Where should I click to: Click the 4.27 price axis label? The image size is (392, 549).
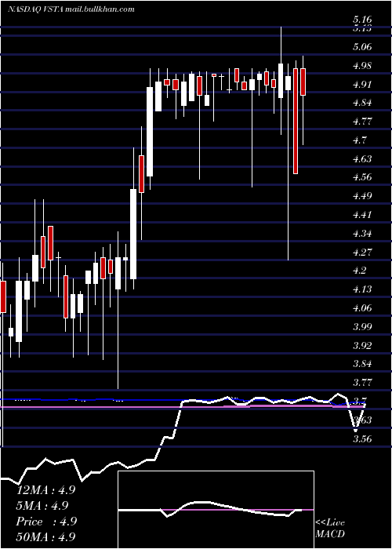click(x=362, y=252)
